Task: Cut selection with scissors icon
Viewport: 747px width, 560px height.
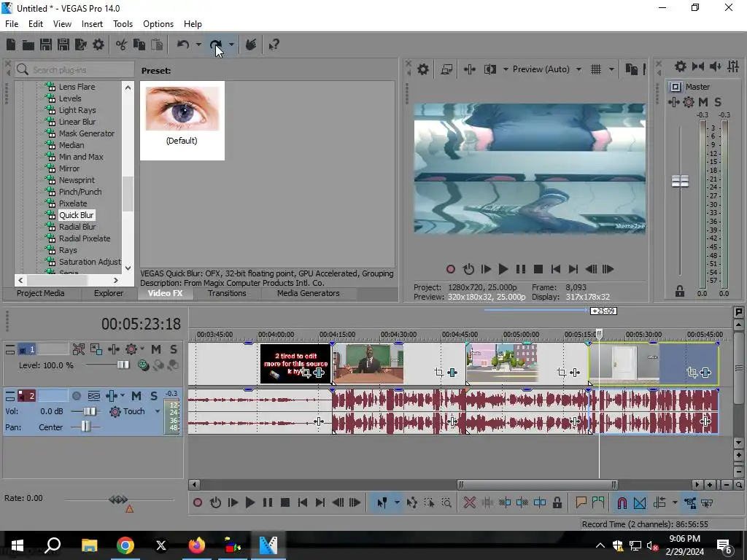Action: 122,44
